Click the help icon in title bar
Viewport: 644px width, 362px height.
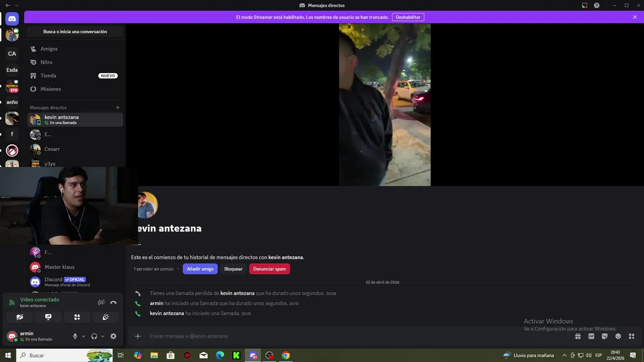tap(597, 5)
